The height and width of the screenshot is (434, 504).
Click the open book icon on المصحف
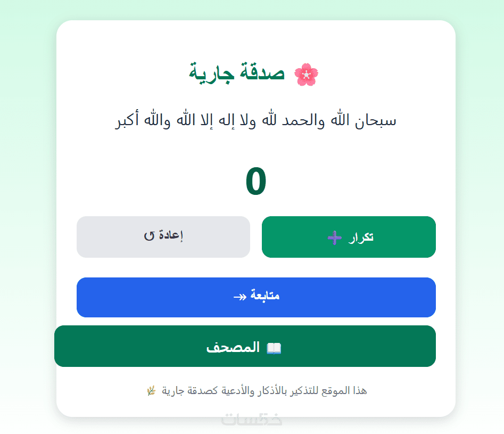click(x=274, y=348)
